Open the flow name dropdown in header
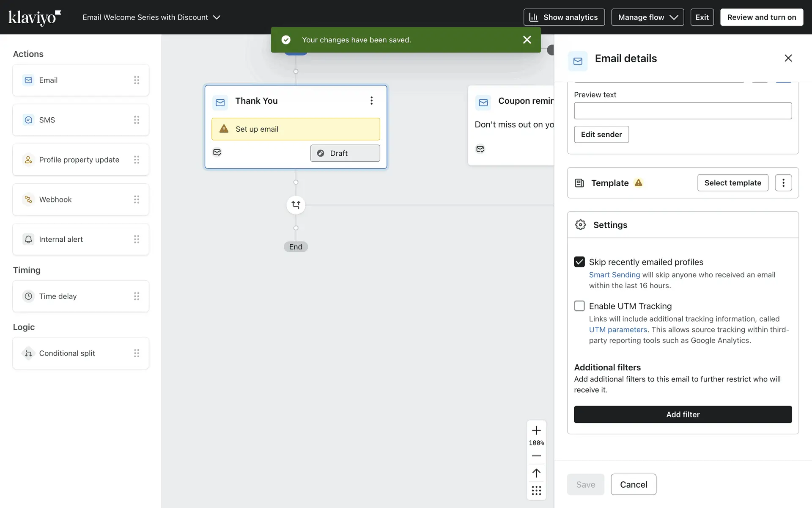The image size is (812, 508). [x=151, y=17]
